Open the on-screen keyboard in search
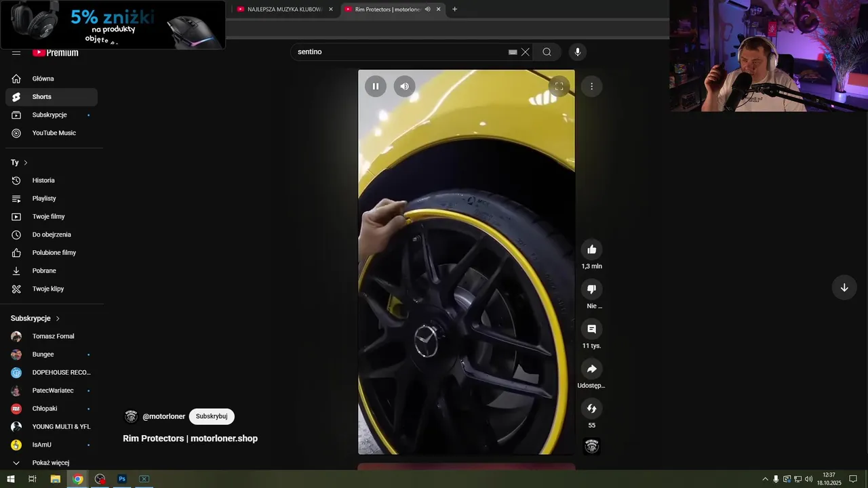Viewport: 868px width, 488px height. pos(513,52)
